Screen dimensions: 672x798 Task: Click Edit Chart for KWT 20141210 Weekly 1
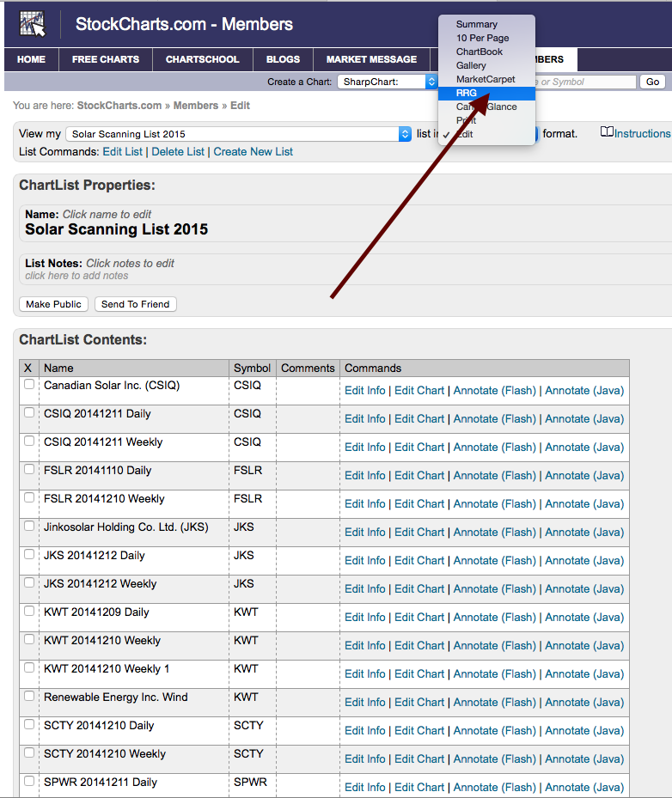419,673
